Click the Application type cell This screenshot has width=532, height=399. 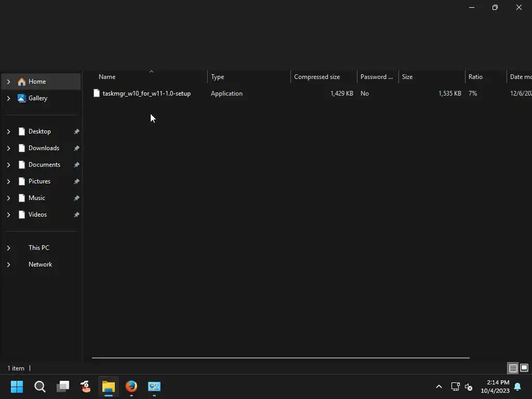[x=227, y=94]
